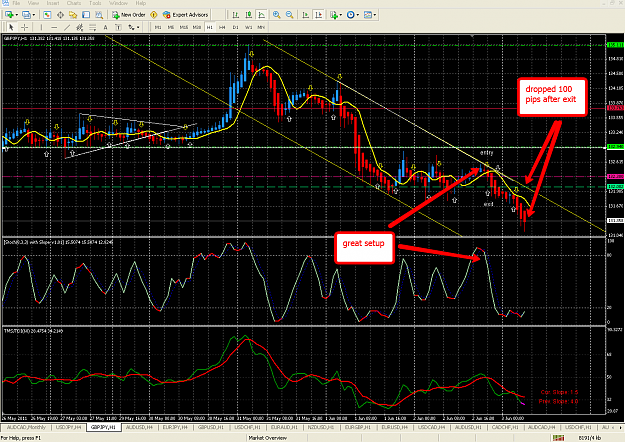Click the New Chart icon
Image resolution: width=625 pixels, height=442 pixels.
9,15
